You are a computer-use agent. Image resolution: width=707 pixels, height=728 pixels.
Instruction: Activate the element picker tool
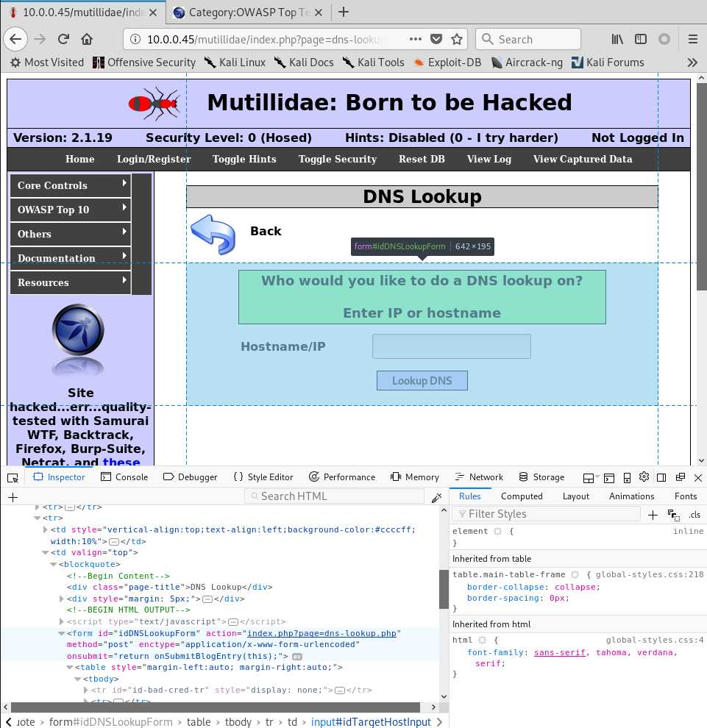(x=13, y=477)
